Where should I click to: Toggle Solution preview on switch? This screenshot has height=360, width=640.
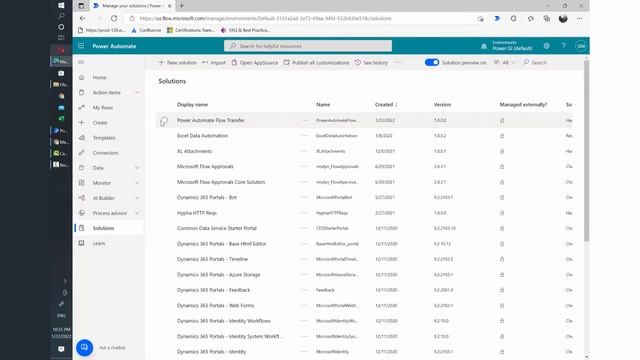[432, 62]
